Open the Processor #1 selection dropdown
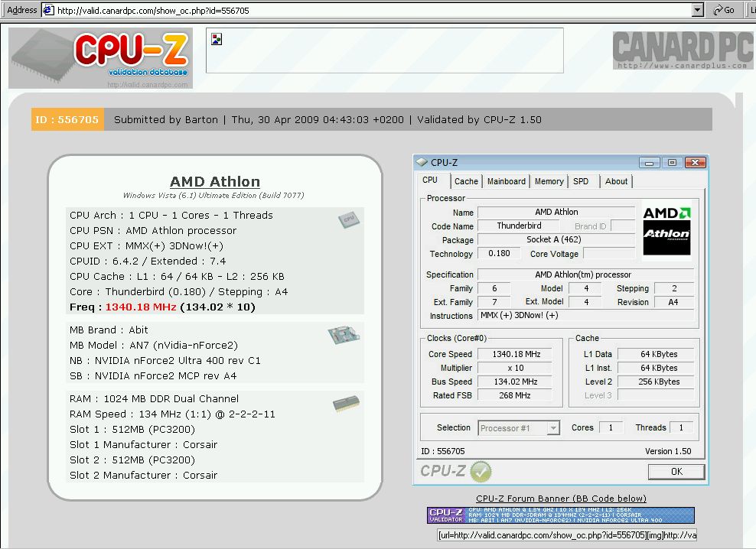The width and height of the screenshot is (756, 549). point(553,428)
